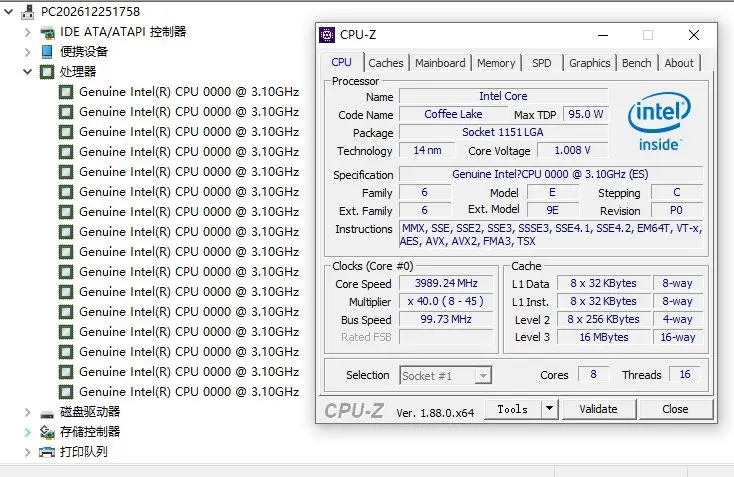
Task: Select the 便携设备 tree label
Action: (x=84, y=51)
